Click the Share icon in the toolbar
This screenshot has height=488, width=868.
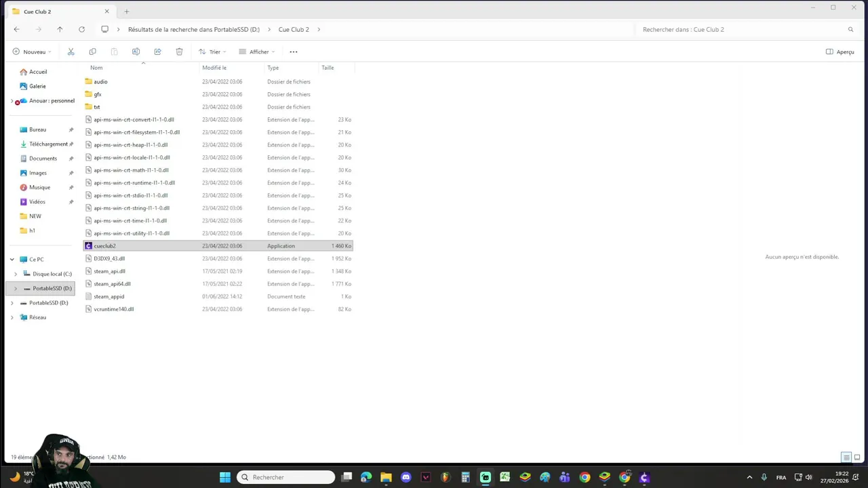[157, 52]
